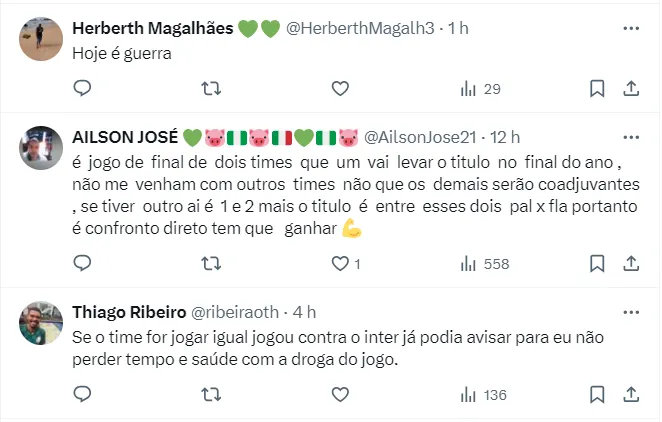662x422 pixels.
Task: Repost Herberth Magalhães' "Hoje é guerra" tweet
Action: click(x=212, y=89)
